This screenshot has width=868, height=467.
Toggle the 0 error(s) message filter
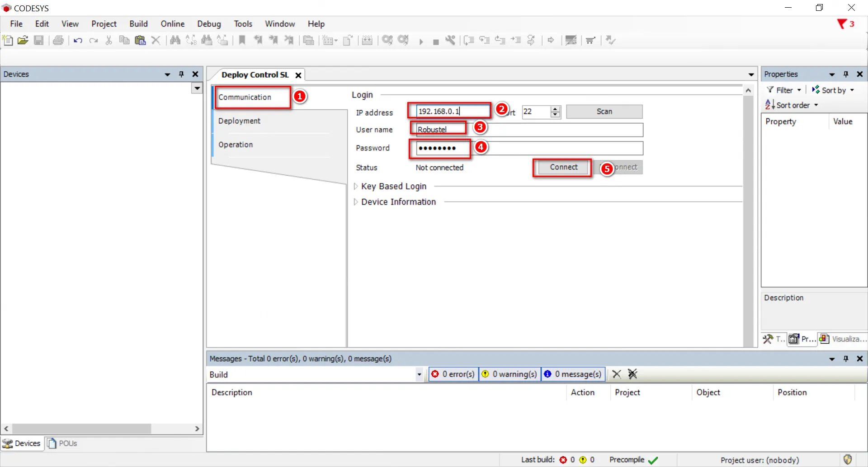(453, 374)
